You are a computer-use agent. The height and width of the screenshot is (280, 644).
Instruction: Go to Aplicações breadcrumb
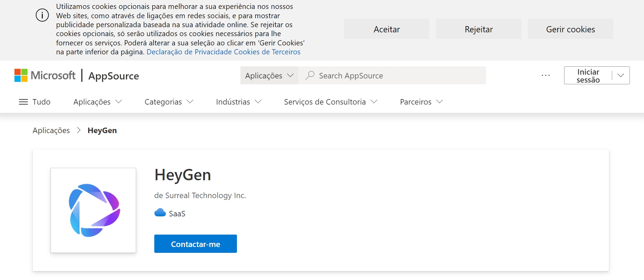51,130
